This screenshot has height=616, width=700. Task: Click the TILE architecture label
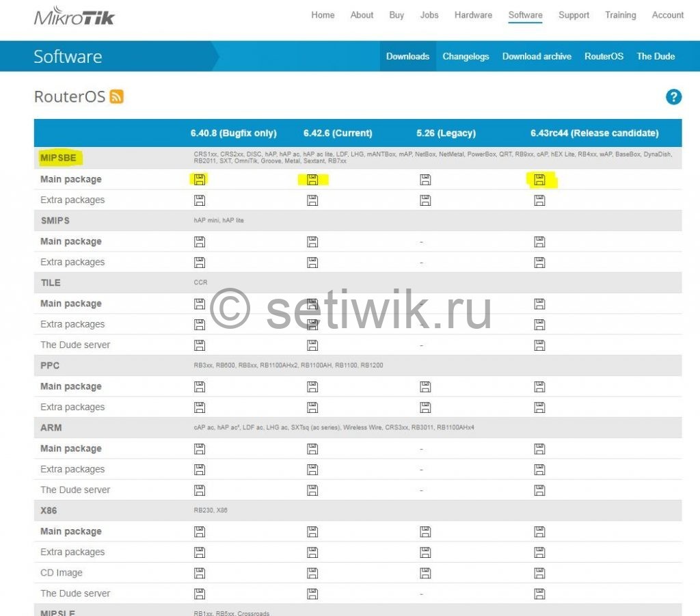click(51, 282)
